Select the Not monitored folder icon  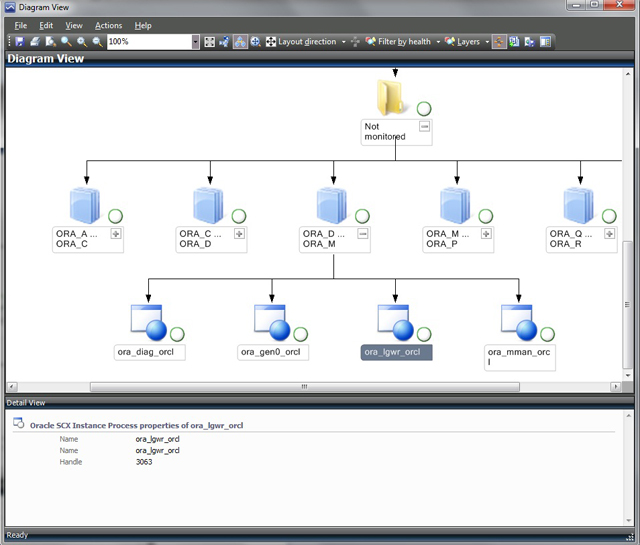coord(390,99)
